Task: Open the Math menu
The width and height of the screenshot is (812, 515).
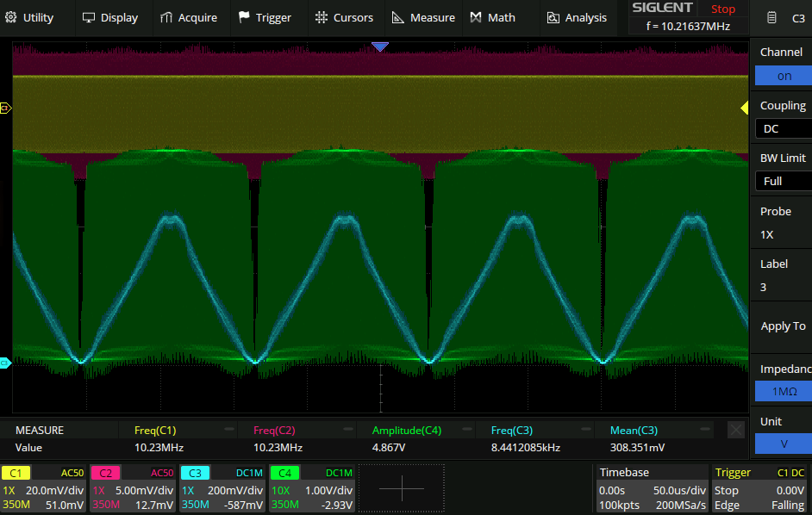Action: pos(492,17)
